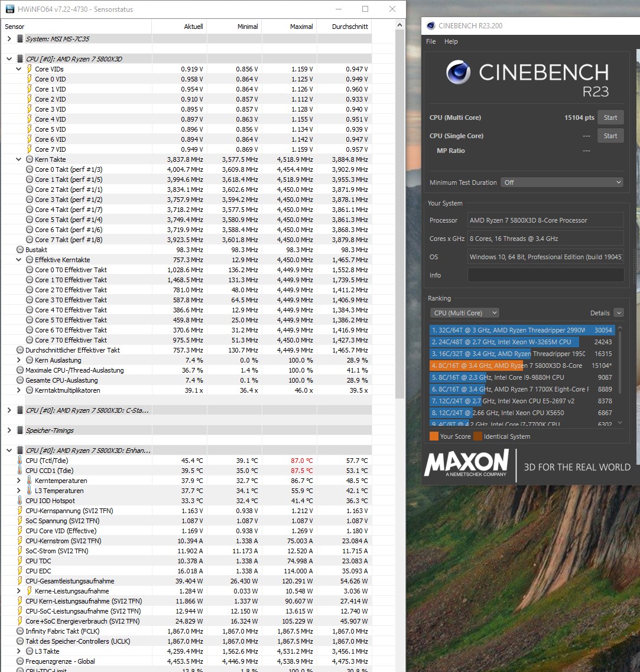Open the CPU (Multi Core) ranking dropdown
This screenshot has height=672, width=640.
point(464,313)
